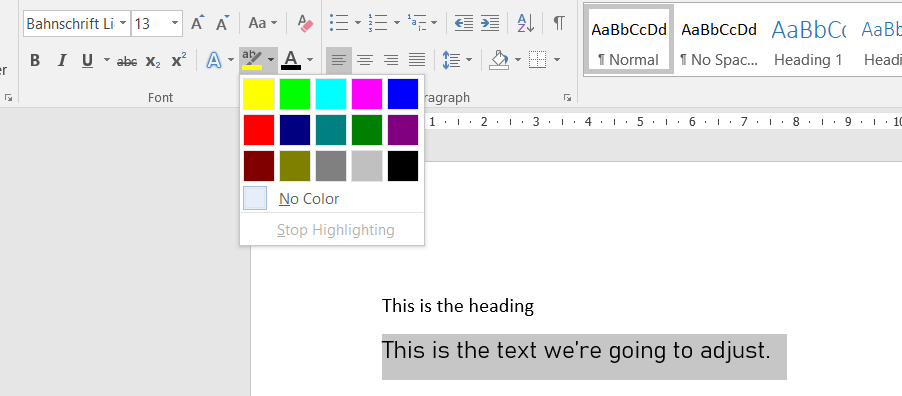Toggle Bold formatting
Viewport: 902px width, 396px height.
[35, 60]
